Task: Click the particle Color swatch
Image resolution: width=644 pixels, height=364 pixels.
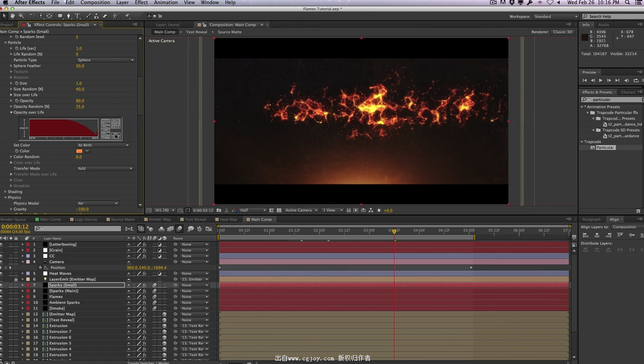Action: point(79,151)
